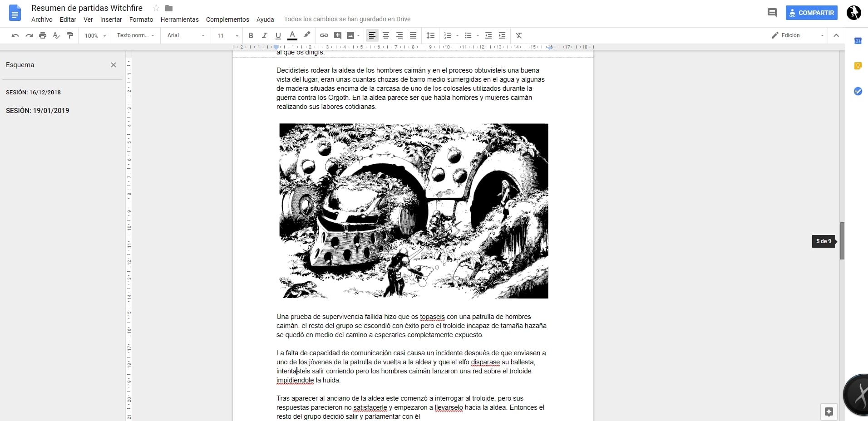The width and height of the screenshot is (868, 421).
Task: Set paragraph alignment to center
Action: 386,35
